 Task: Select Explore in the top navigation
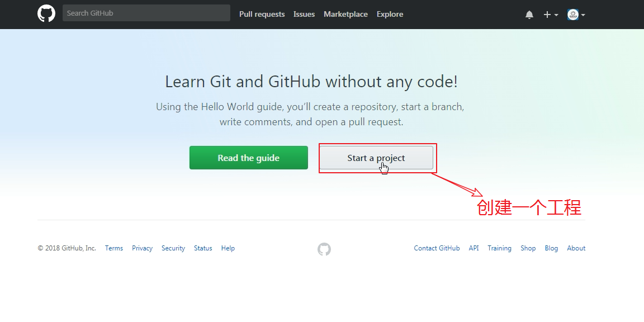pos(390,15)
